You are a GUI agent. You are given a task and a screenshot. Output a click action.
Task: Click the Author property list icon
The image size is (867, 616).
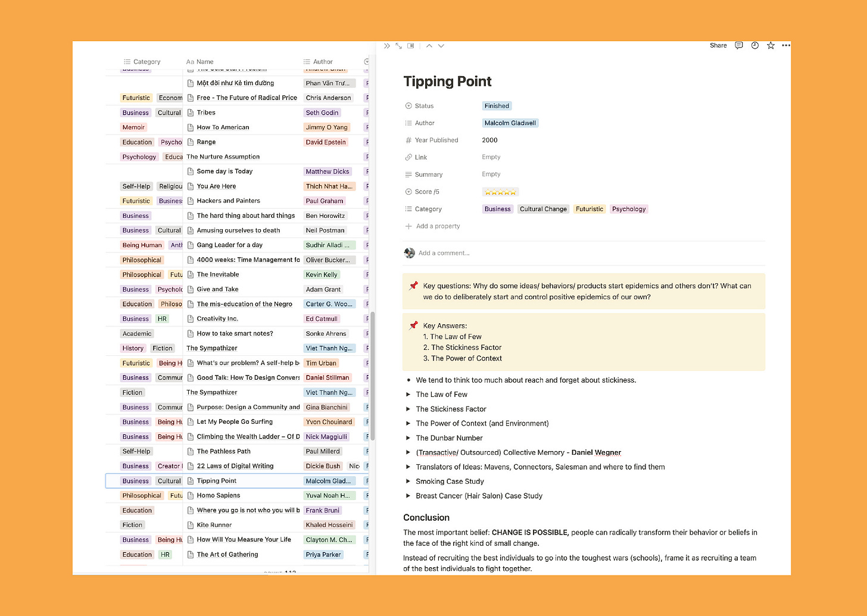(408, 123)
